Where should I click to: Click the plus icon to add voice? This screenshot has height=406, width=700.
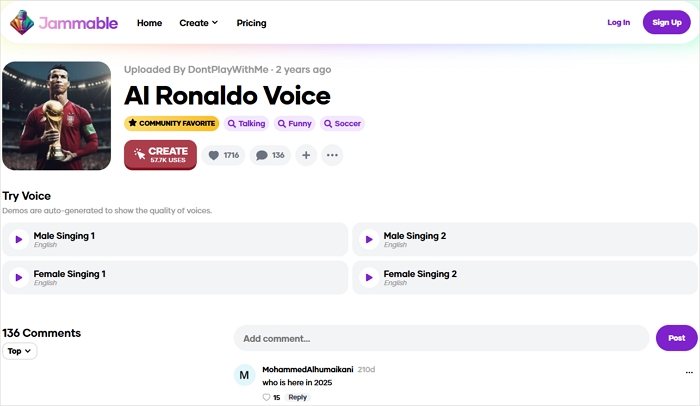[x=306, y=155]
